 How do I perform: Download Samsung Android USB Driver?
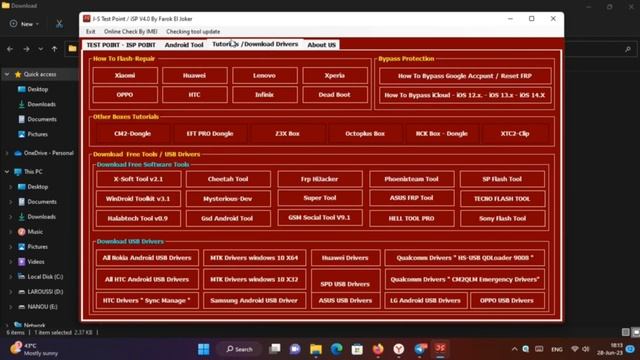point(254,300)
